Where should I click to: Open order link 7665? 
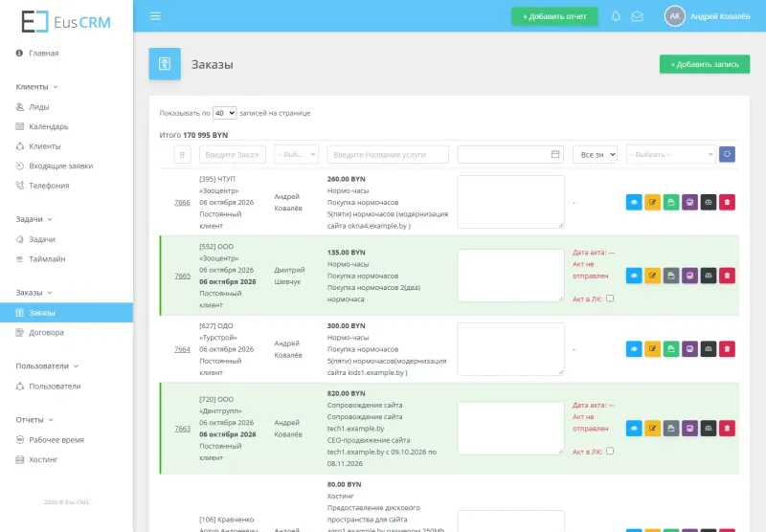[x=182, y=276]
